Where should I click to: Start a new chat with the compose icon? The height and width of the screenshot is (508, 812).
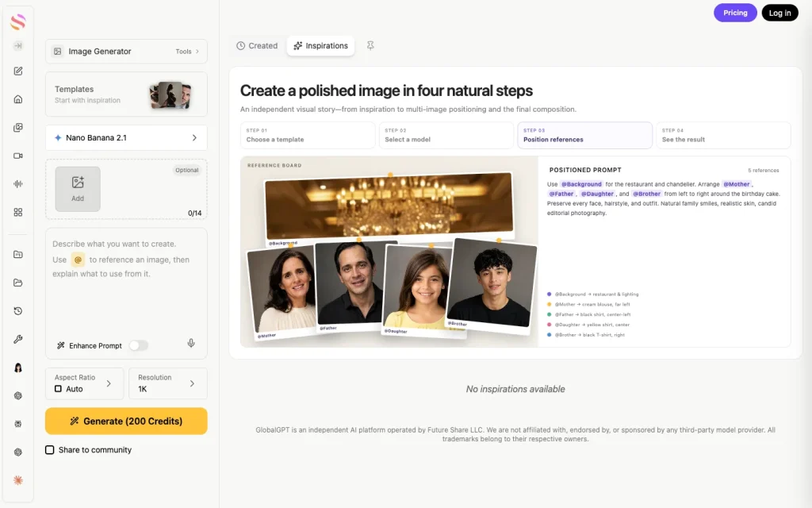(x=18, y=71)
